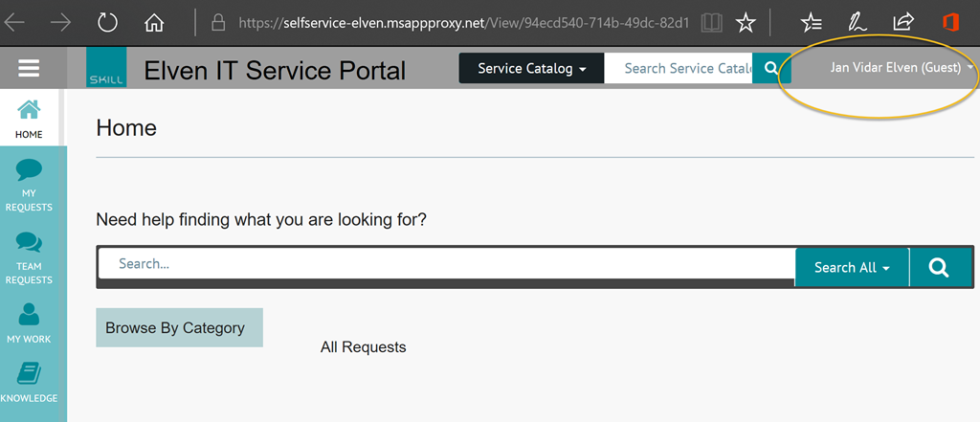The width and height of the screenshot is (980, 422).
Task: Click the Search Service Catalog field
Action: coord(679,68)
